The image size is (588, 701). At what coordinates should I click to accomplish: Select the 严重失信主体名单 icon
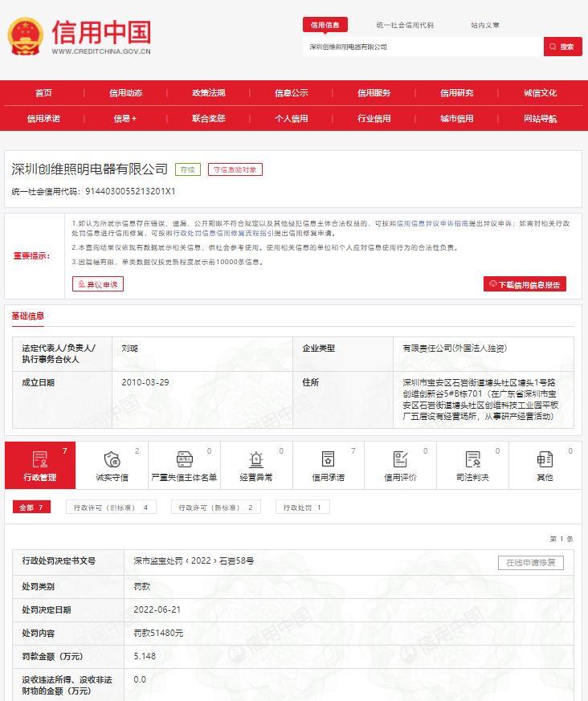184,459
